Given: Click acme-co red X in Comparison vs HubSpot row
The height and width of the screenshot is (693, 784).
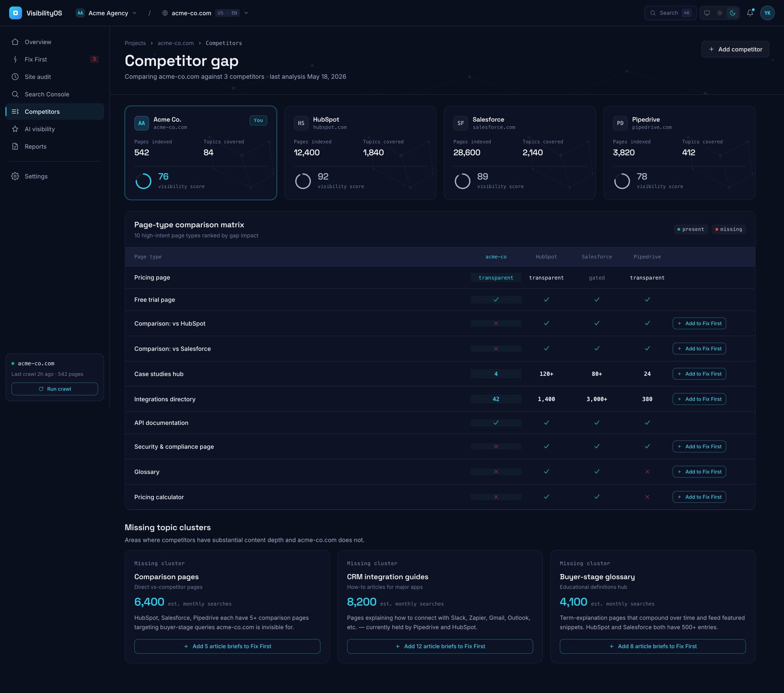Looking at the screenshot, I should tap(496, 323).
